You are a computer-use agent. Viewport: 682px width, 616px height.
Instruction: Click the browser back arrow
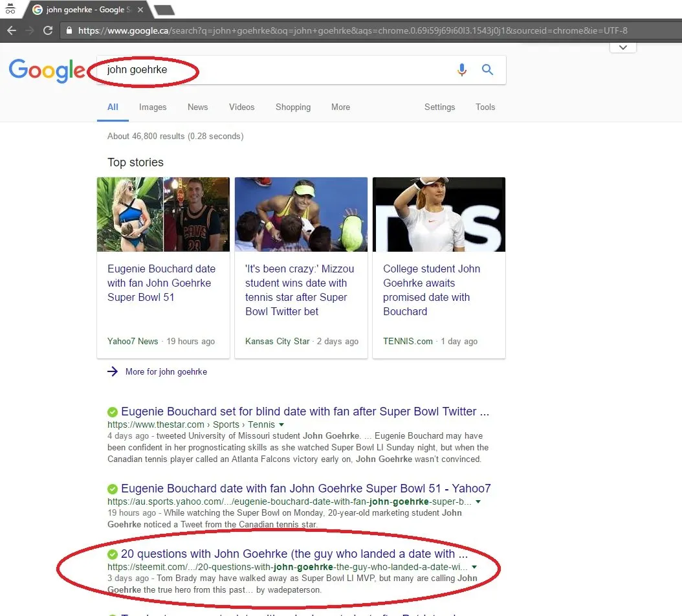(x=12, y=30)
